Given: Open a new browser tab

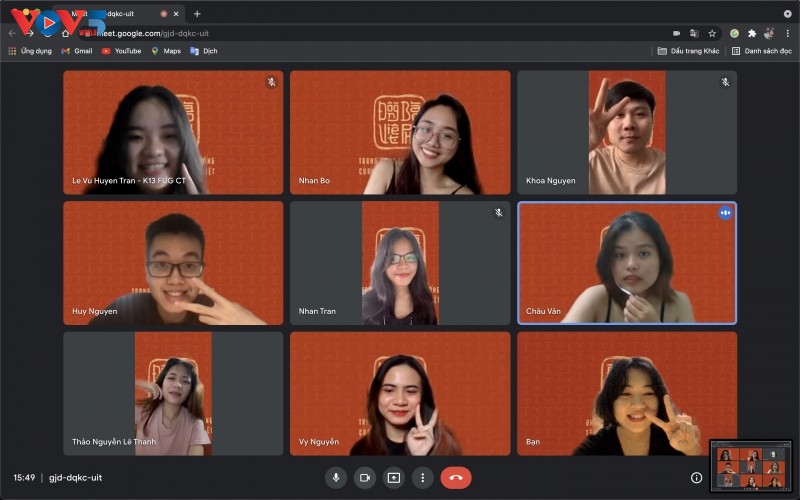Looking at the screenshot, I should [x=197, y=14].
